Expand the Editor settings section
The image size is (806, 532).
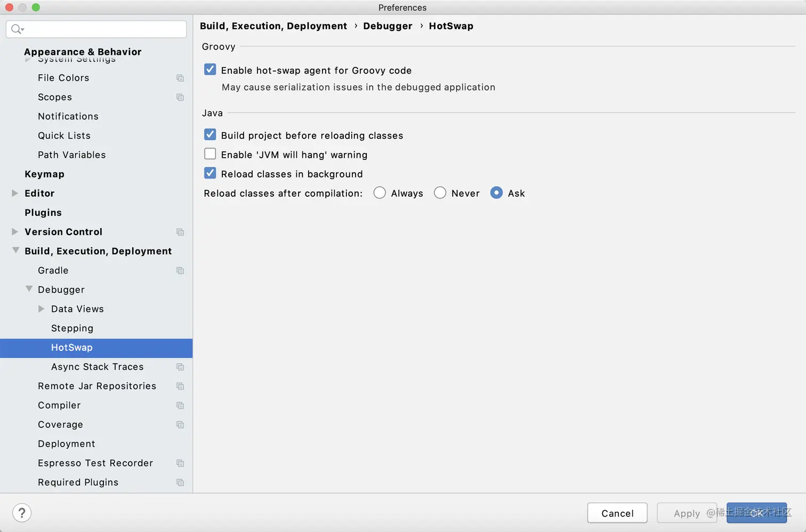(15, 193)
